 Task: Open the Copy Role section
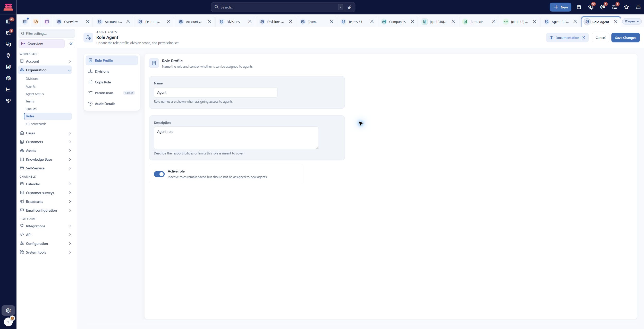pos(112,82)
